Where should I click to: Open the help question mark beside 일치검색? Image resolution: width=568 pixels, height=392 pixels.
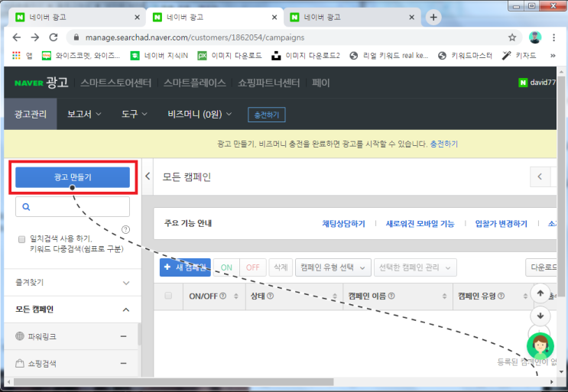[125, 229]
